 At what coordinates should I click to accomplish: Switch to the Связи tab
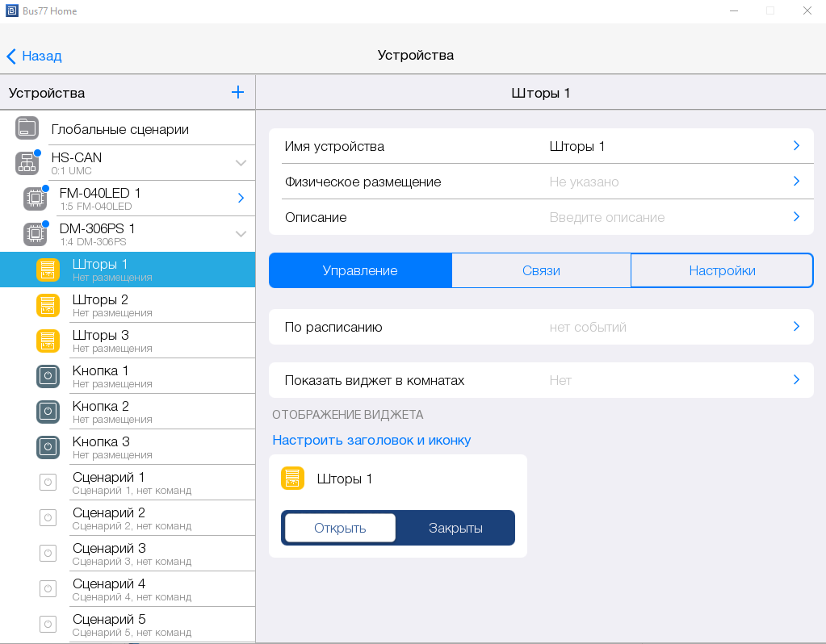(541, 270)
